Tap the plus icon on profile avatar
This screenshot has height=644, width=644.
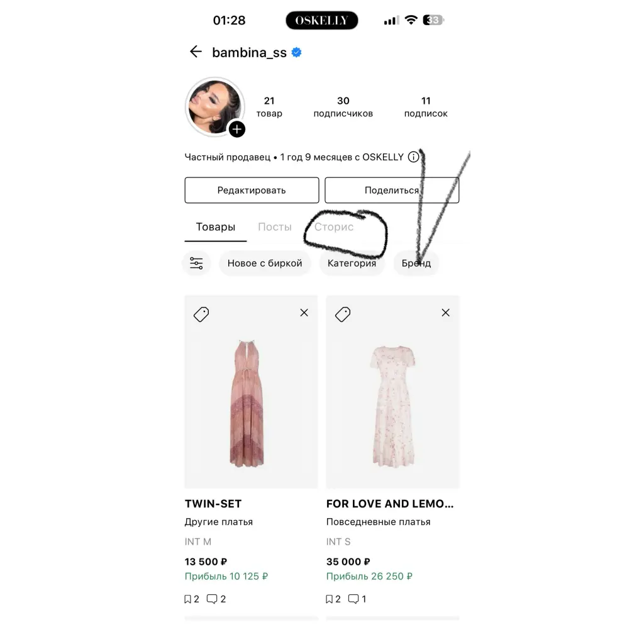coord(237,130)
